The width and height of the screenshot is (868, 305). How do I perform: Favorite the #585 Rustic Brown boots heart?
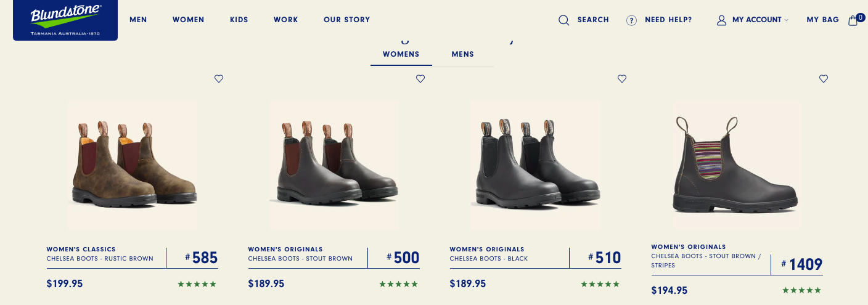219,79
